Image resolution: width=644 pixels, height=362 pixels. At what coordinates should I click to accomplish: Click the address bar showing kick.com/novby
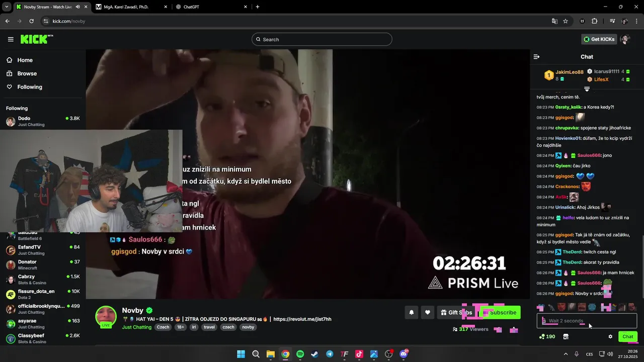pos(297,21)
